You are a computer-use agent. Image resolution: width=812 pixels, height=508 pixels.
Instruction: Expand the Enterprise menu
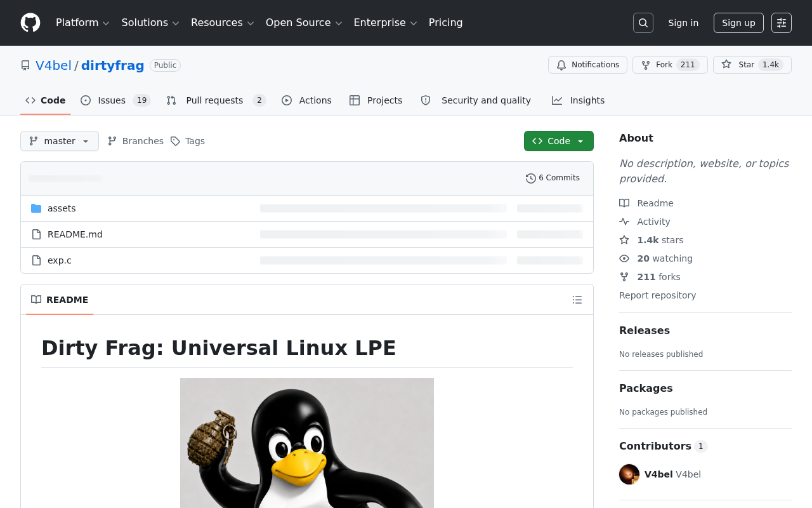(x=385, y=23)
